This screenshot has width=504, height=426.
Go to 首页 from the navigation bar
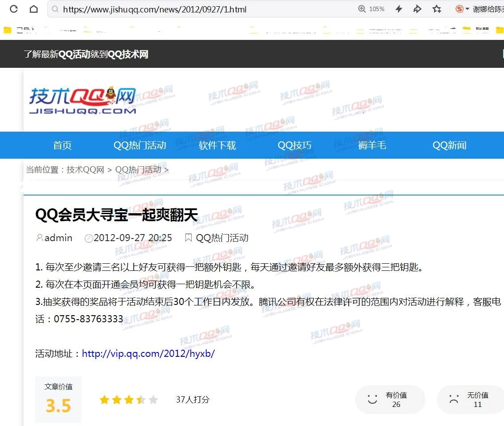click(x=62, y=145)
